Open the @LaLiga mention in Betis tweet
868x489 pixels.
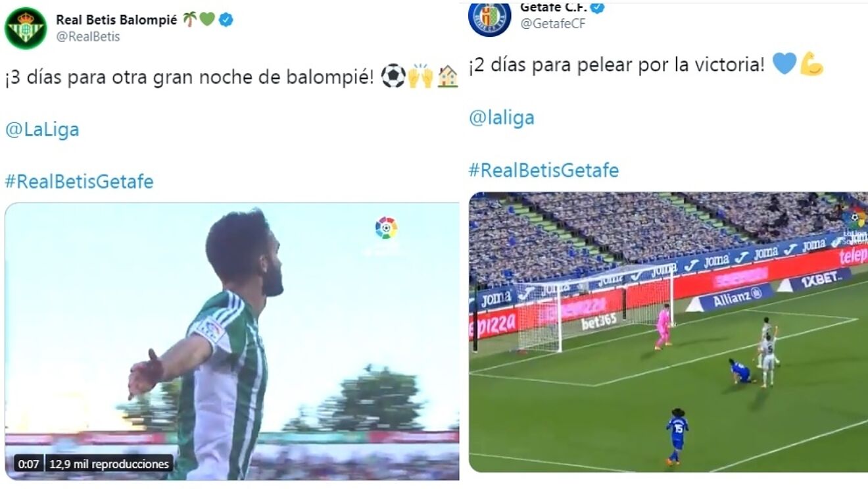42,130
